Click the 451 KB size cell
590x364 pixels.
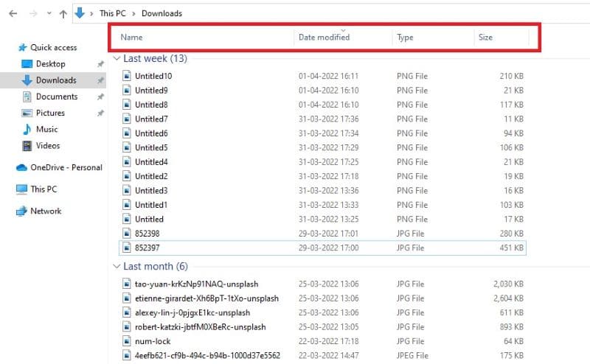511,248
